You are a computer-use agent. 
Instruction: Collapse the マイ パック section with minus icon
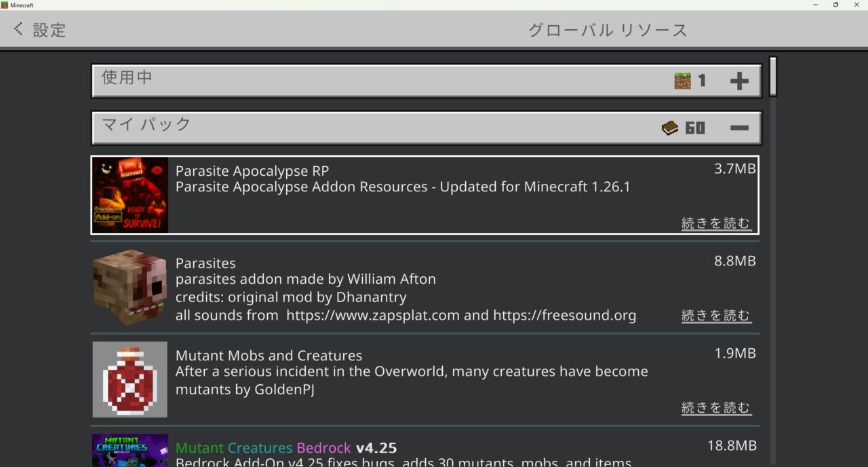pyautogui.click(x=739, y=128)
